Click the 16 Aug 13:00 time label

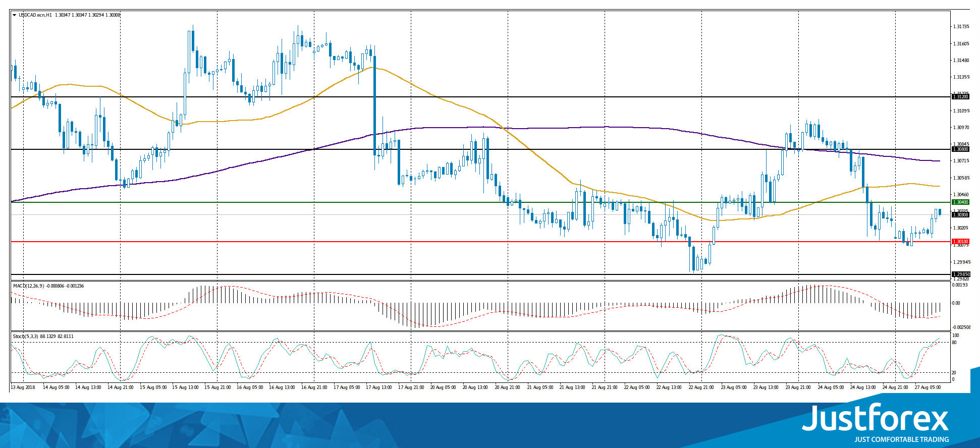(x=282, y=387)
